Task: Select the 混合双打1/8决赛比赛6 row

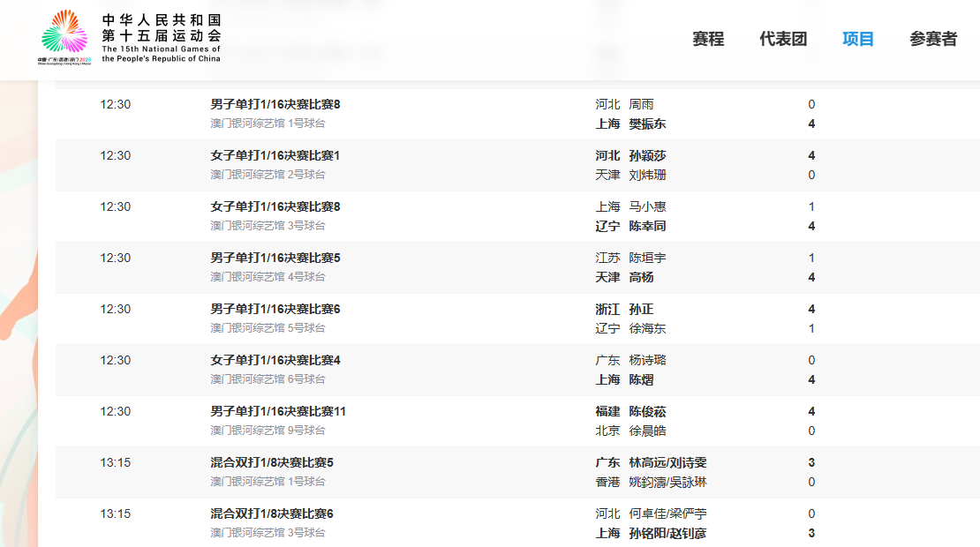Action: (273, 513)
